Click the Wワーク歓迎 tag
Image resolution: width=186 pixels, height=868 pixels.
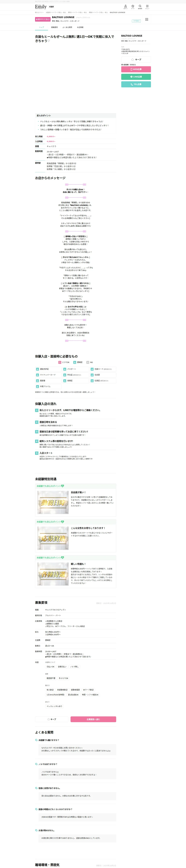[x=89, y=690]
